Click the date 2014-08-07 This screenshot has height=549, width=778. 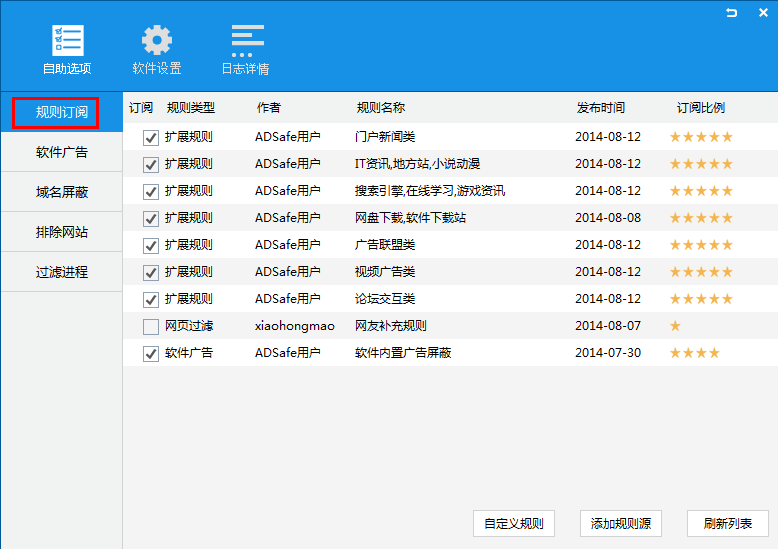tap(608, 326)
